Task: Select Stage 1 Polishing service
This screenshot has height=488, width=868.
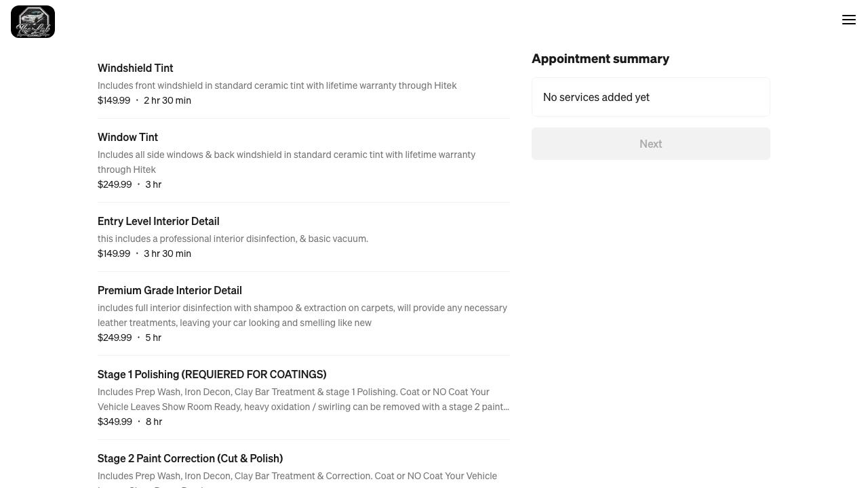Action: [212, 374]
